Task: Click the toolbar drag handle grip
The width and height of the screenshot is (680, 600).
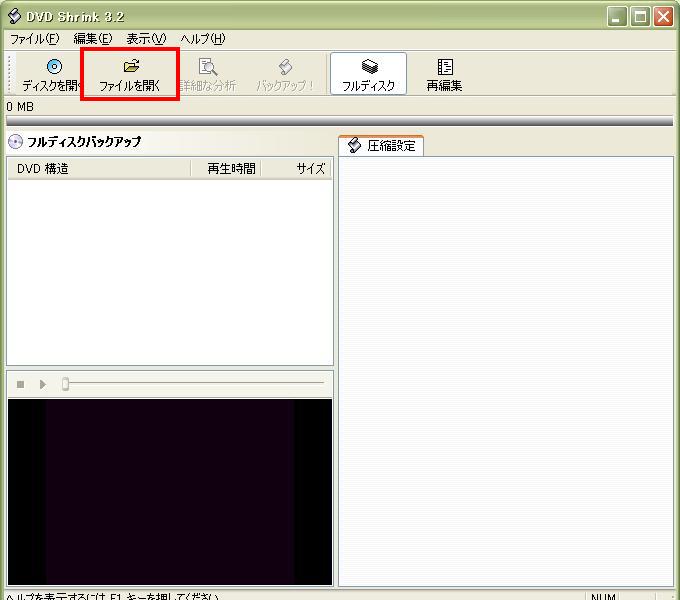Action: (x=10, y=73)
